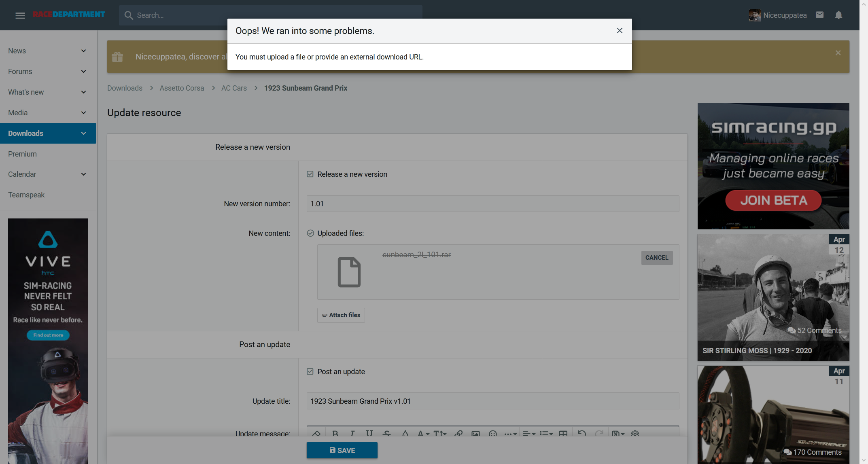Open the alerts bell icon
Screen dimensions: 868x464
pos(838,15)
